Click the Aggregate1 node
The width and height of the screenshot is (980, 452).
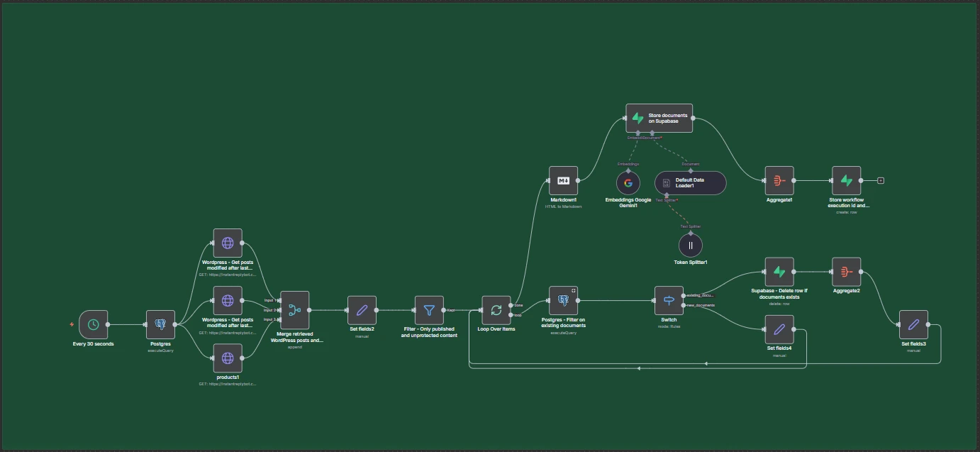(x=779, y=181)
